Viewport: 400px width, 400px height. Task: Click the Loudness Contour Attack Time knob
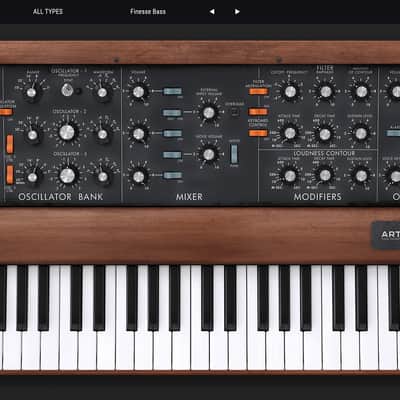(290, 175)
